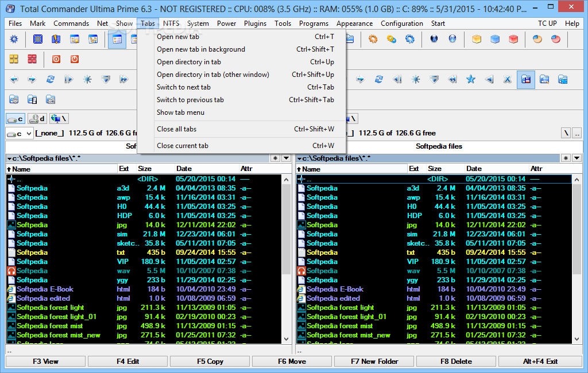Viewport: 588px width, 373px height.
Task: Click F7 New Folder button
Action: [x=374, y=362]
